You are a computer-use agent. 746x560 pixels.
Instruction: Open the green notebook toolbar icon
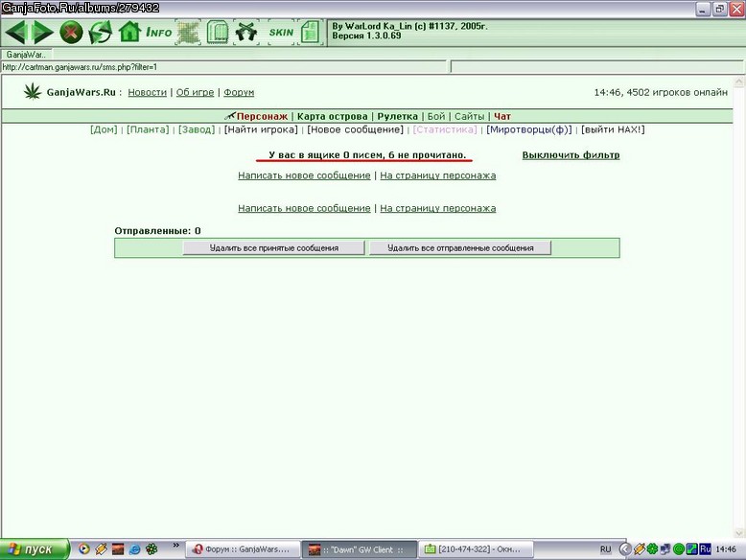tap(218, 33)
